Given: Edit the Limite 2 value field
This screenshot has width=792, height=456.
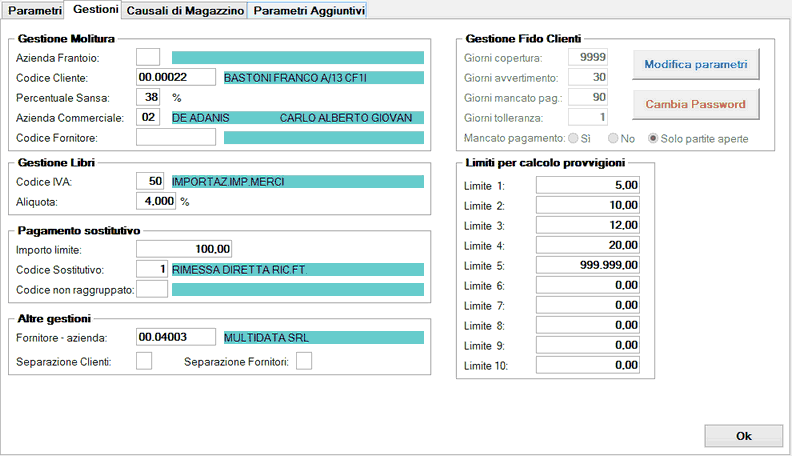Looking at the screenshot, I should click(x=588, y=205).
